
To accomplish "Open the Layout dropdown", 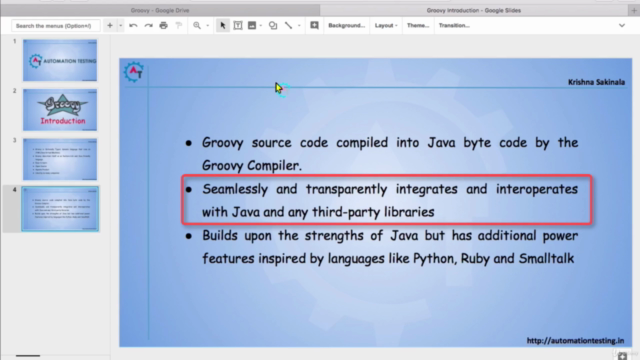I will (x=386, y=25).
